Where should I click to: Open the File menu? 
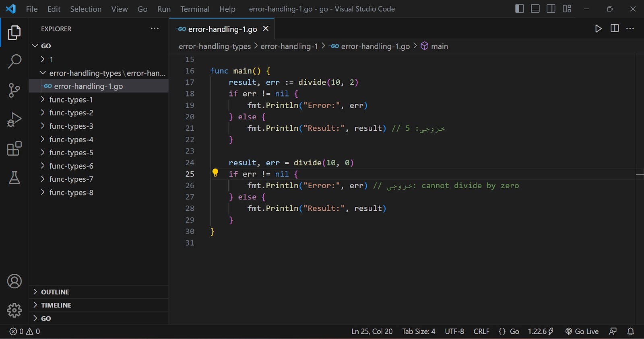(x=32, y=9)
